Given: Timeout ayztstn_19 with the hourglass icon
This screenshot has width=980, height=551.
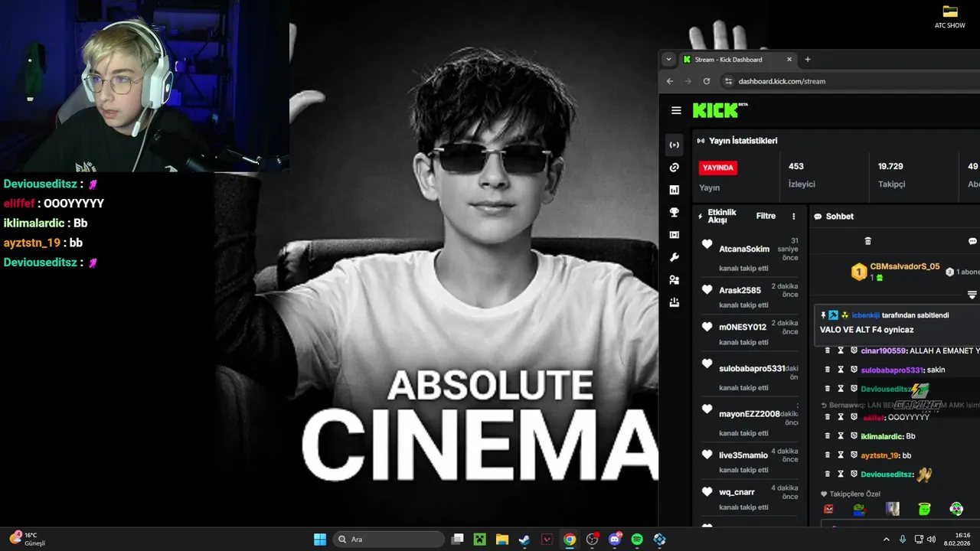Looking at the screenshot, I should click(840, 455).
